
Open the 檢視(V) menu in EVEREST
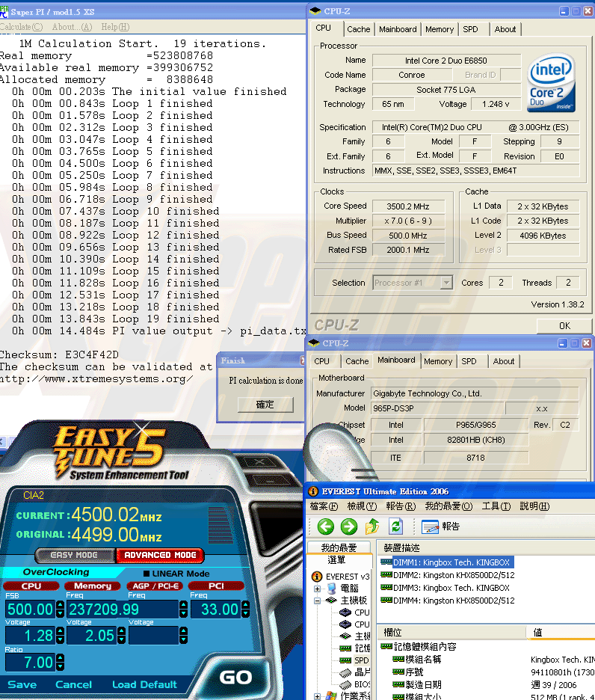click(362, 506)
